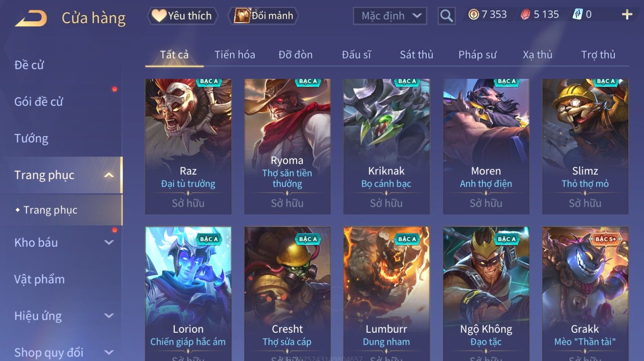Open Gói đề cử in sidebar
The image size is (644, 361).
pyautogui.click(x=39, y=102)
